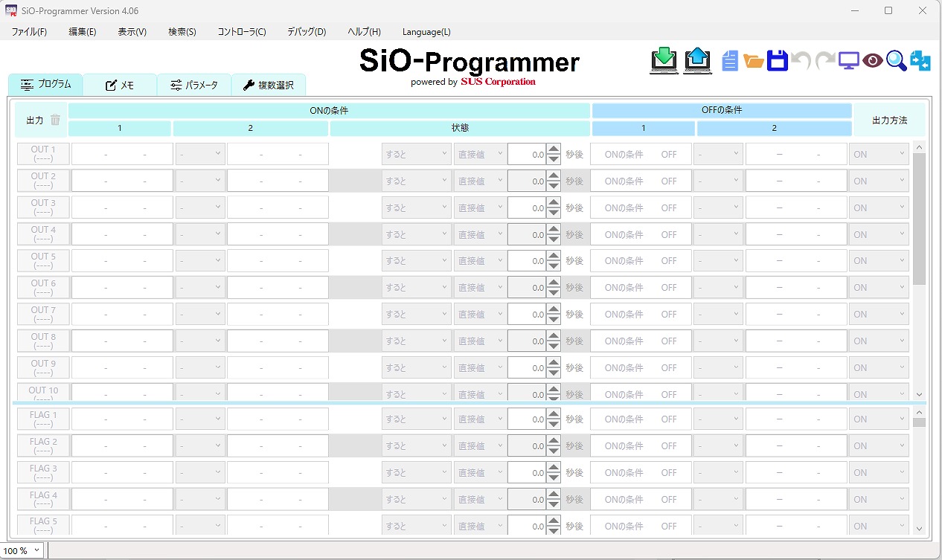Screen dimensions: 942x560
Task: Click the file comparison icon
Action: pos(920,59)
